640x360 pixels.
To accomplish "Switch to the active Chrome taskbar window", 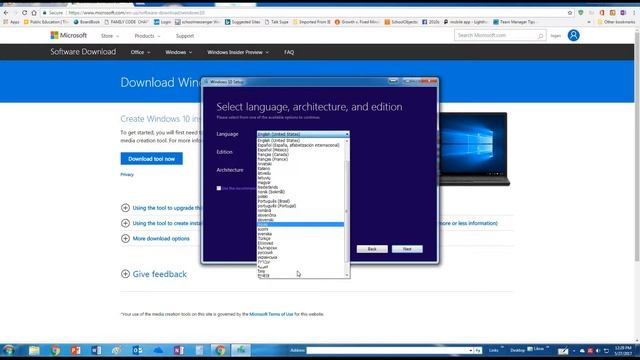I will tap(220, 350).
